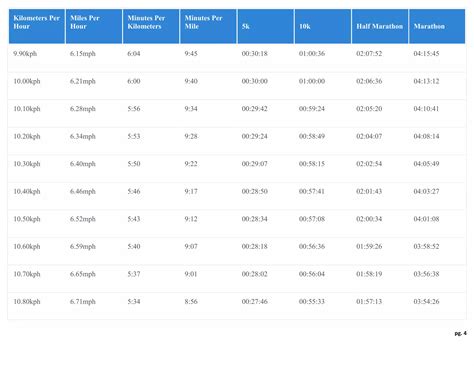Screen dimensions: 474x366
Task: Click the 00:58:49 10k time
Action: point(312,136)
